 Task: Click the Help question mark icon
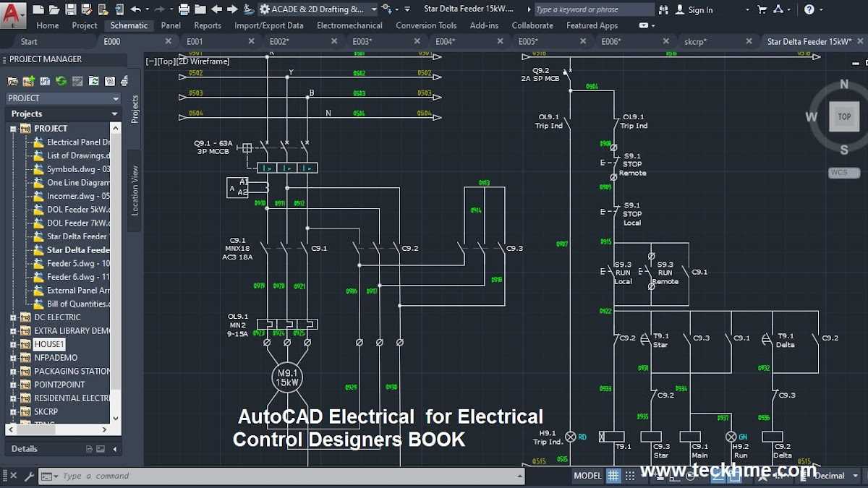click(x=809, y=9)
